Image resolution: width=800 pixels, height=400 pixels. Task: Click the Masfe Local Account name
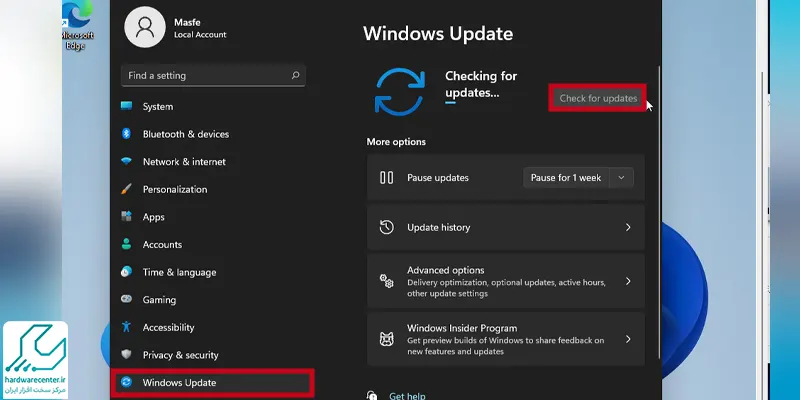200,29
